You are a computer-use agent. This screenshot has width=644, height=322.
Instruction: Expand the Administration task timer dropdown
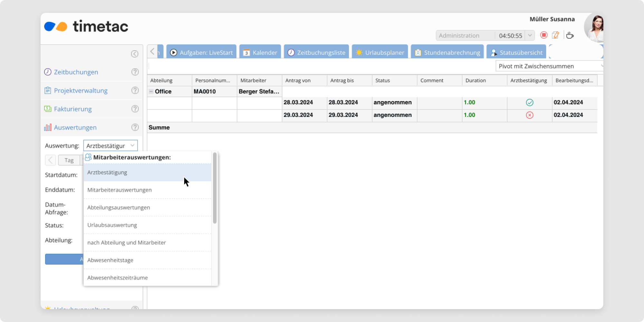(x=530, y=35)
